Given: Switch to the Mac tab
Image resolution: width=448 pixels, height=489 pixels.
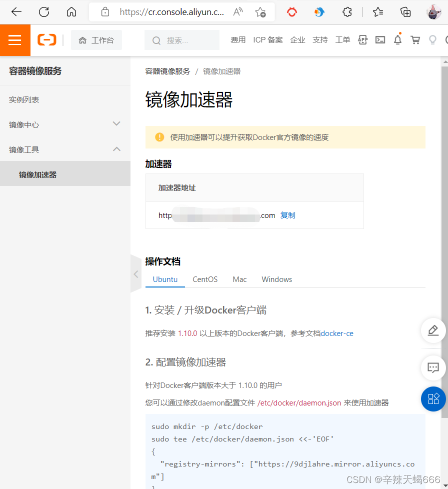Looking at the screenshot, I should pos(239,279).
